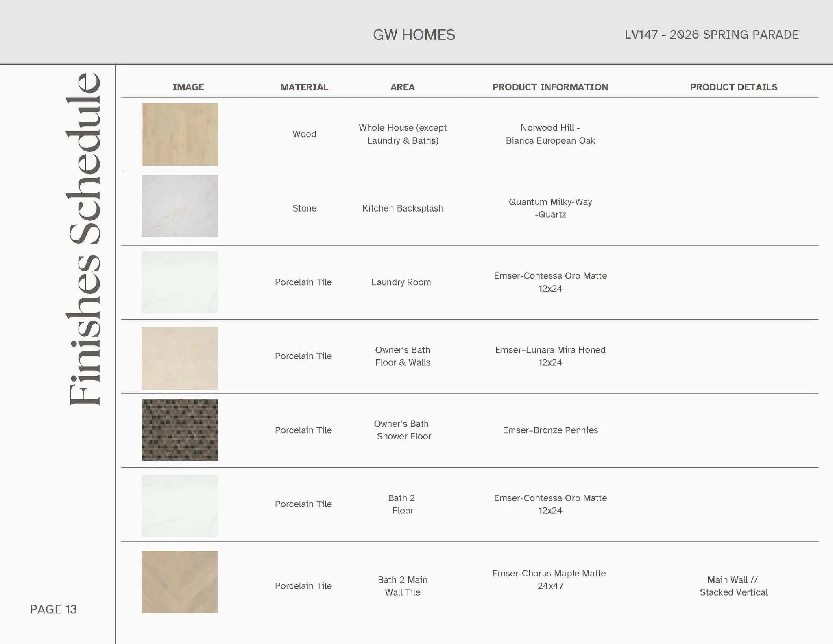Click the AREA column header
This screenshot has height=644, width=833.
click(402, 87)
